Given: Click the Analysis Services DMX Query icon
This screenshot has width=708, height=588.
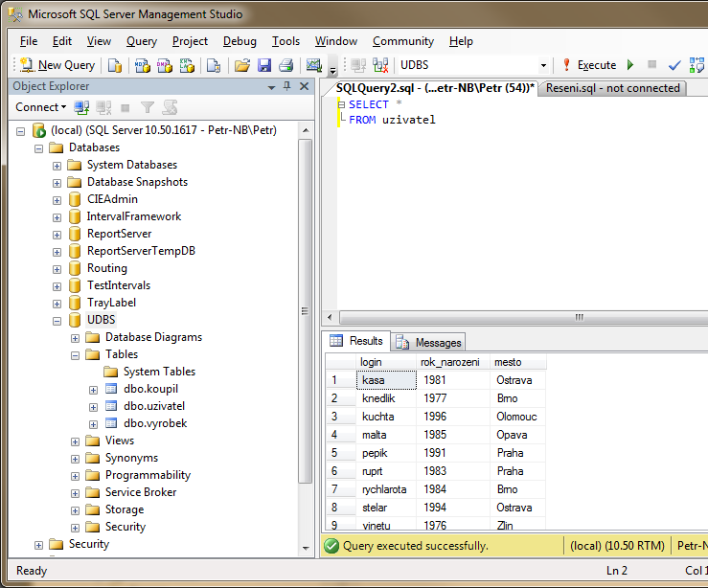Looking at the screenshot, I should [165, 65].
